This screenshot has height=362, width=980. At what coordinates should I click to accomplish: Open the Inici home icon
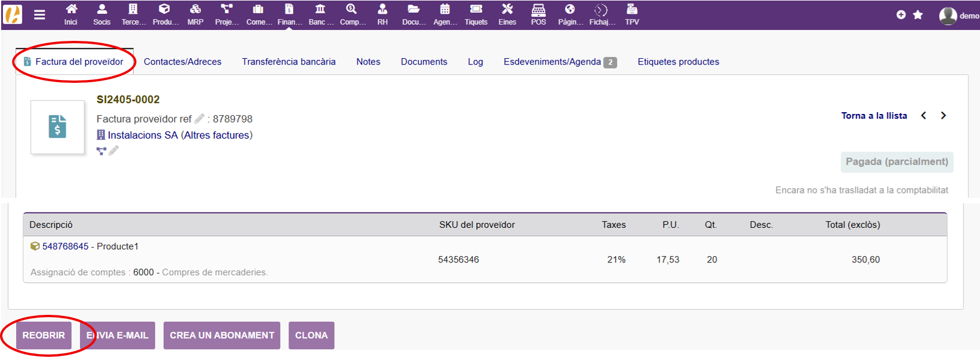pyautogui.click(x=71, y=14)
